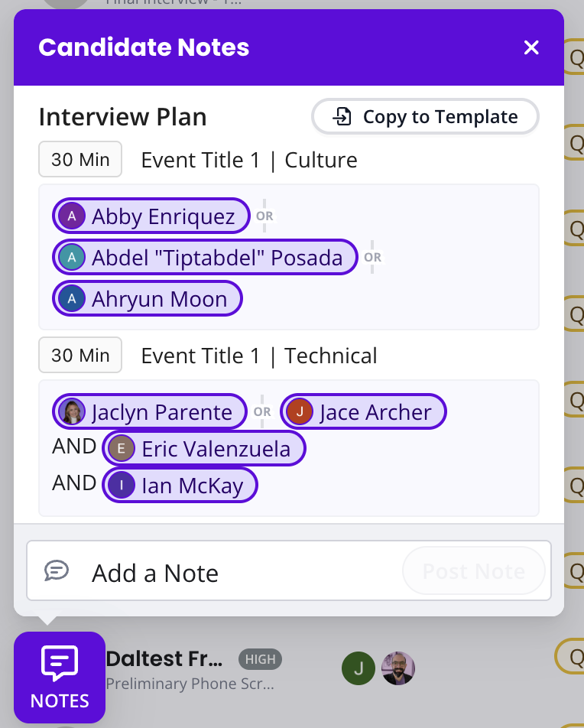
Task: Toggle the NOTES panel button
Action: [x=60, y=678]
